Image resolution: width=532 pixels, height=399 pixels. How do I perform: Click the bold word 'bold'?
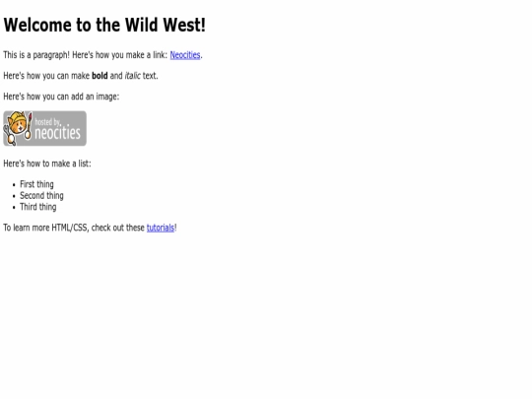(100, 76)
